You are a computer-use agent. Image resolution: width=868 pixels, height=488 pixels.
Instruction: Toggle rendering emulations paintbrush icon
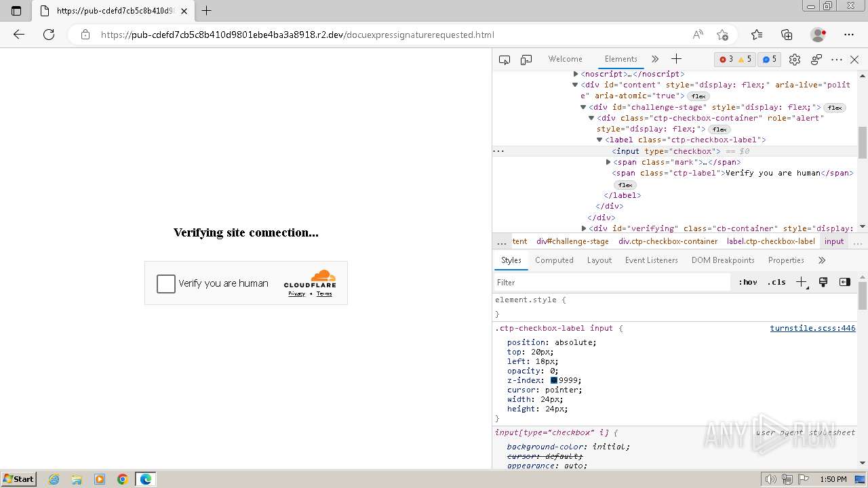[823, 282]
